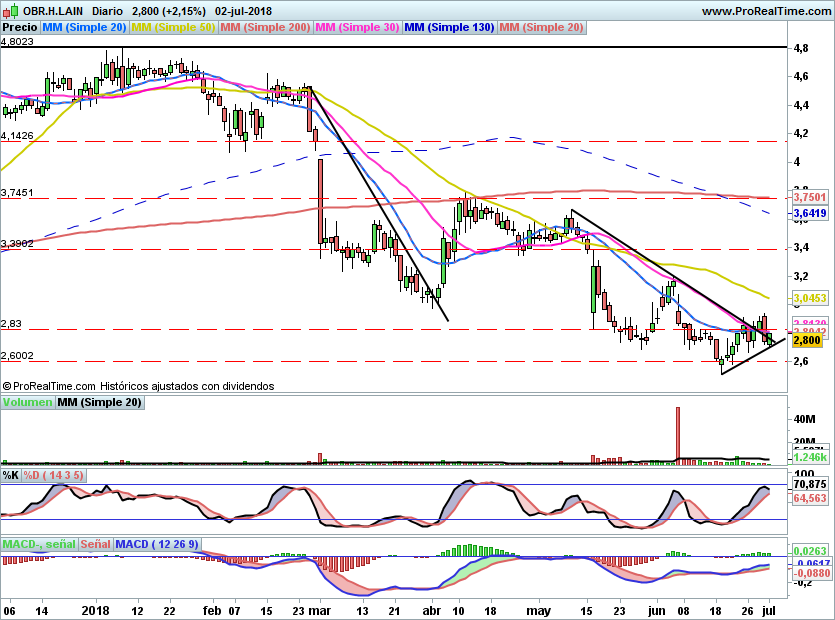
Task: Select the 3,6419 blue price axis tag
Action: (808, 213)
